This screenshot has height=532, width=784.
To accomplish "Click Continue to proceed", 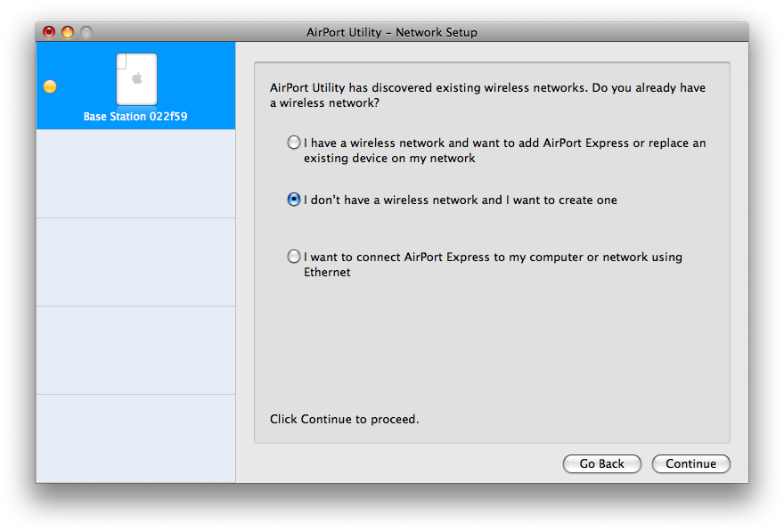I will (690, 463).
